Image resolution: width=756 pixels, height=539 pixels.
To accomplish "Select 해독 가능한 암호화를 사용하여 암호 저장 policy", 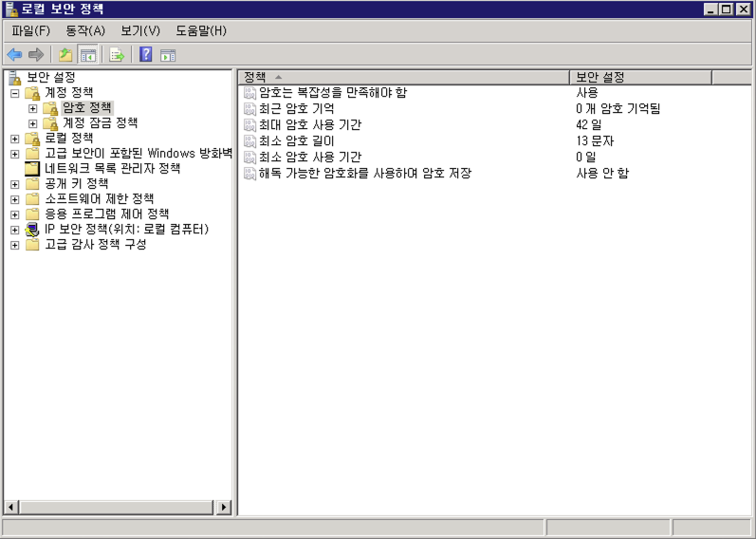I will pos(365,174).
